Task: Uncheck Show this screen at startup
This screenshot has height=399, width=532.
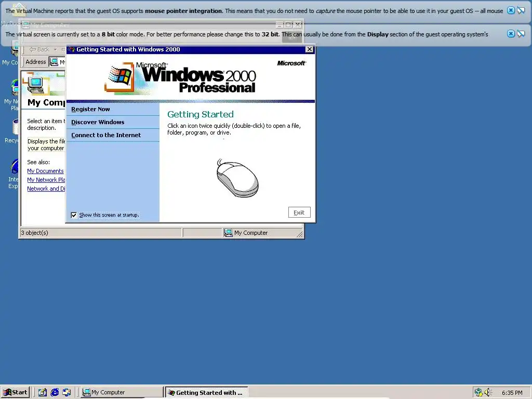Action: click(74, 215)
